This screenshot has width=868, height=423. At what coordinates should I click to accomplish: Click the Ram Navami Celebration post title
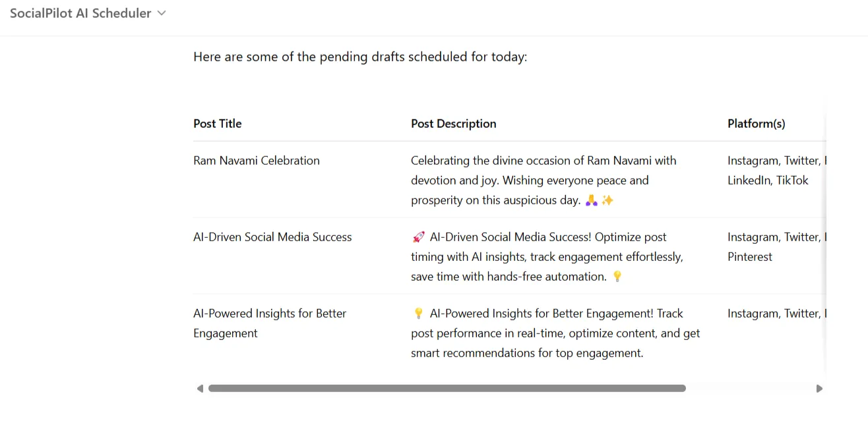[x=257, y=161]
